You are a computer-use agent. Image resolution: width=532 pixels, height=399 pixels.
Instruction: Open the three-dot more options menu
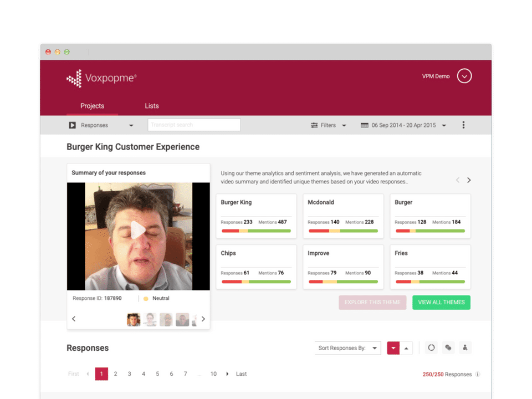[463, 125]
